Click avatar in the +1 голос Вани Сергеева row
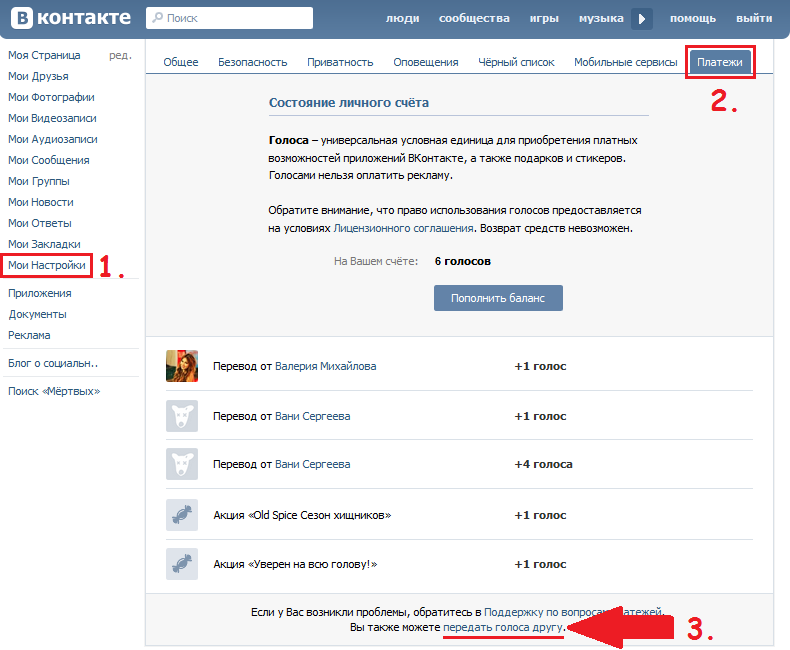The height and width of the screenshot is (650, 790). tap(182, 416)
